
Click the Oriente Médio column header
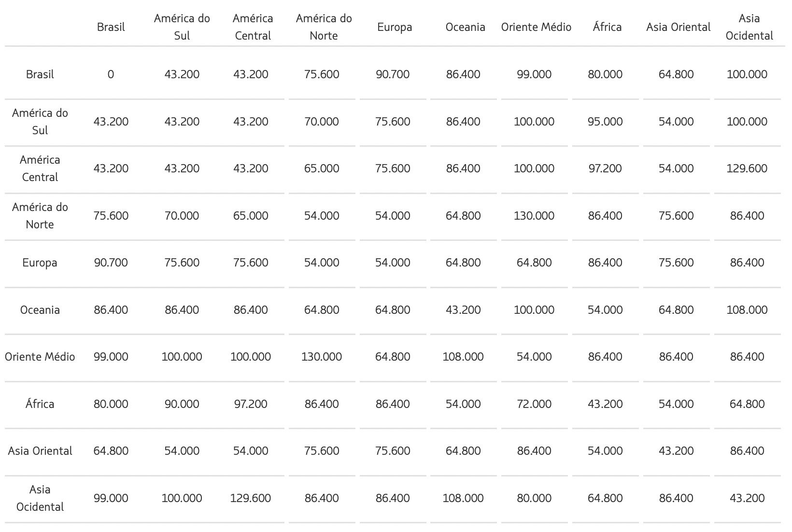click(x=536, y=27)
